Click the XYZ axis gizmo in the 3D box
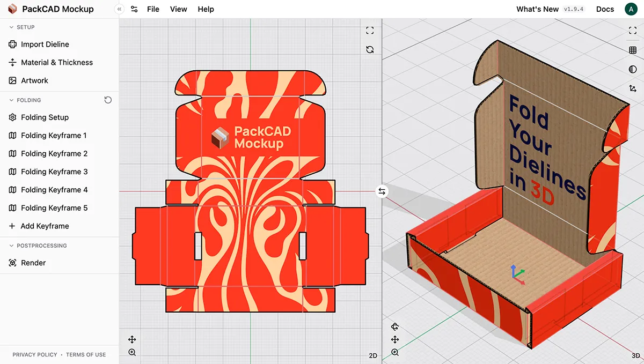 [x=517, y=273]
